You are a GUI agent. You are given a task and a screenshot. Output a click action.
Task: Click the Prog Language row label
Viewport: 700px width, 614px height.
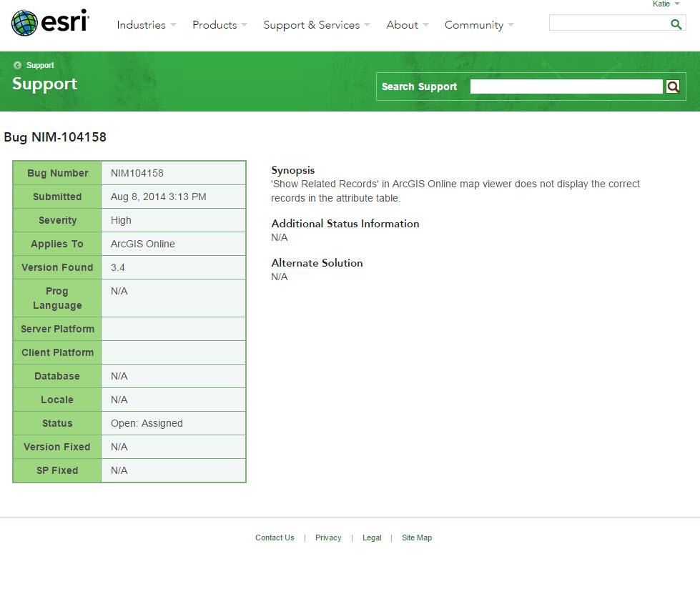coord(57,298)
